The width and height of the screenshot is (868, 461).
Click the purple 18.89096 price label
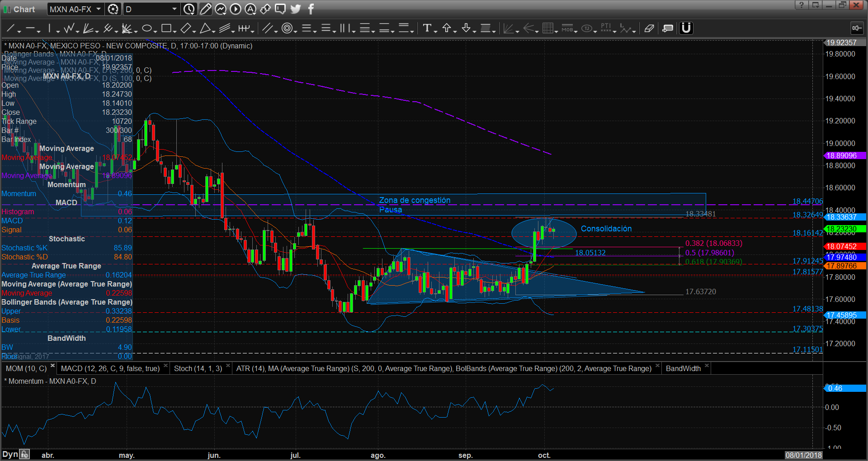click(x=845, y=155)
